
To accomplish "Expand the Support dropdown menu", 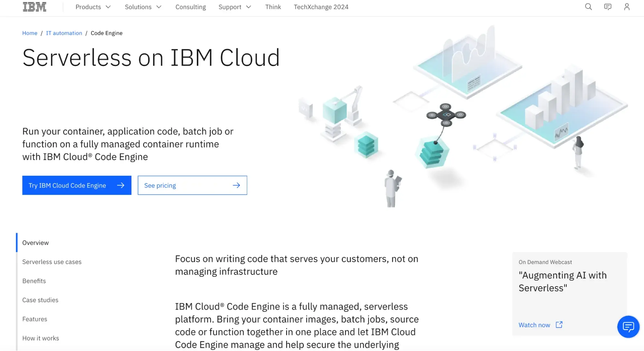I will pos(235,6).
